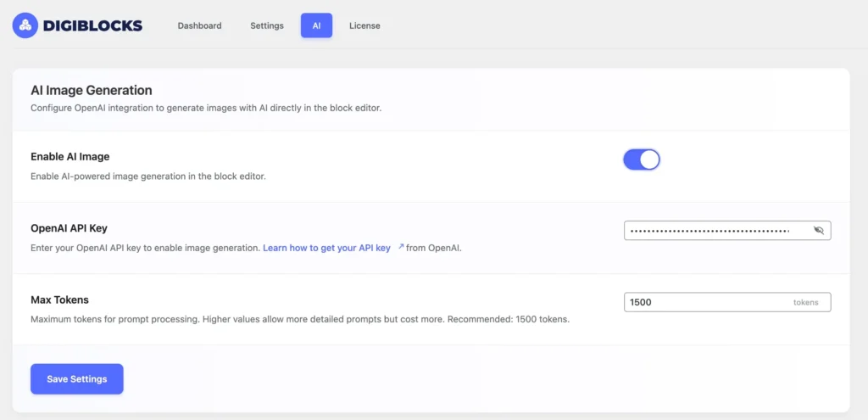868x420 pixels.
Task: Click the 'Max Tokens' label
Action: pos(60,300)
